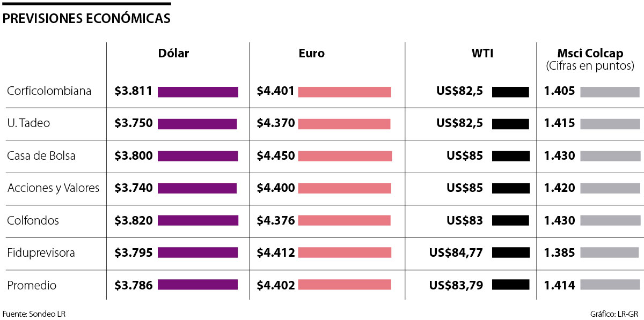Click the purple Dólar bar for Promedio
644x320 pixels.
[x=197, y=285]
